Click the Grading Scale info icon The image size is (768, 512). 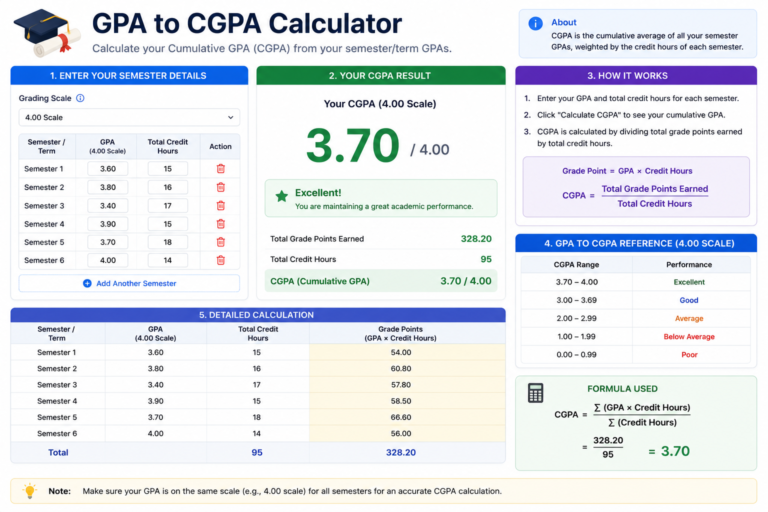(x=80, y=98)
